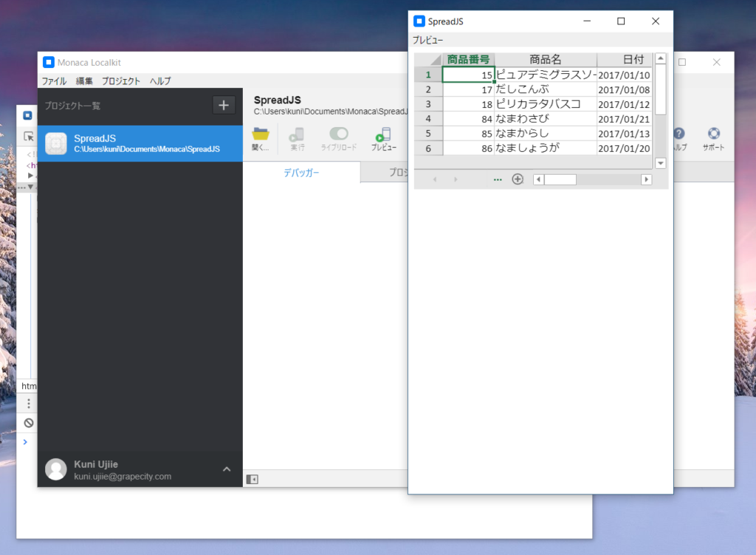Add new sheet with circled plus icon
Screen dimensions: 756x555
coord(518,179)
